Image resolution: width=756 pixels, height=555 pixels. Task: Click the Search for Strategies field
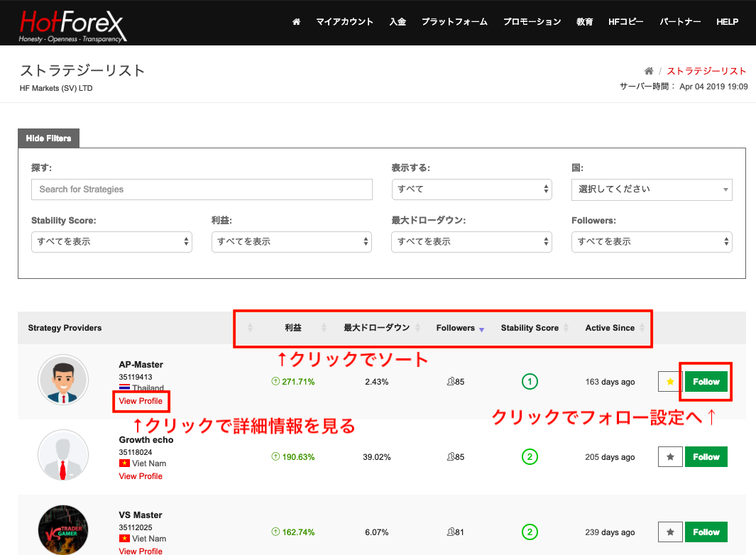tap(202, 189)
